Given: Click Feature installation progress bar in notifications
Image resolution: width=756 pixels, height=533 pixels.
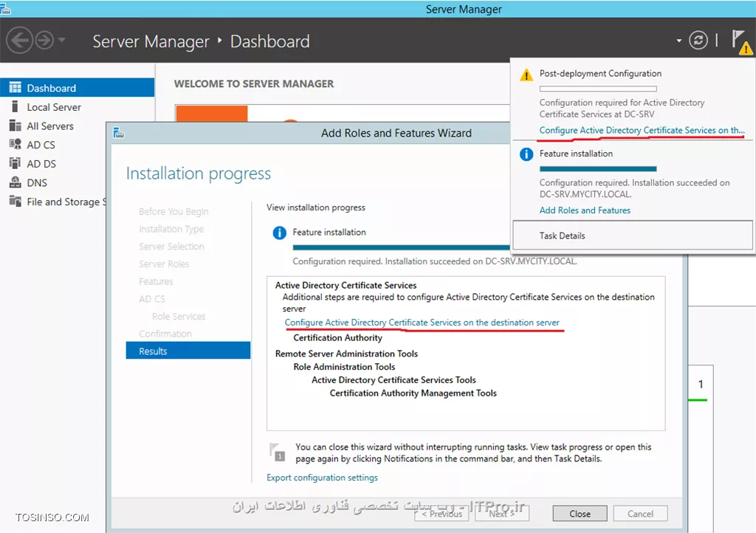Looking at the screenshot, I should click(x=598, y=168).
